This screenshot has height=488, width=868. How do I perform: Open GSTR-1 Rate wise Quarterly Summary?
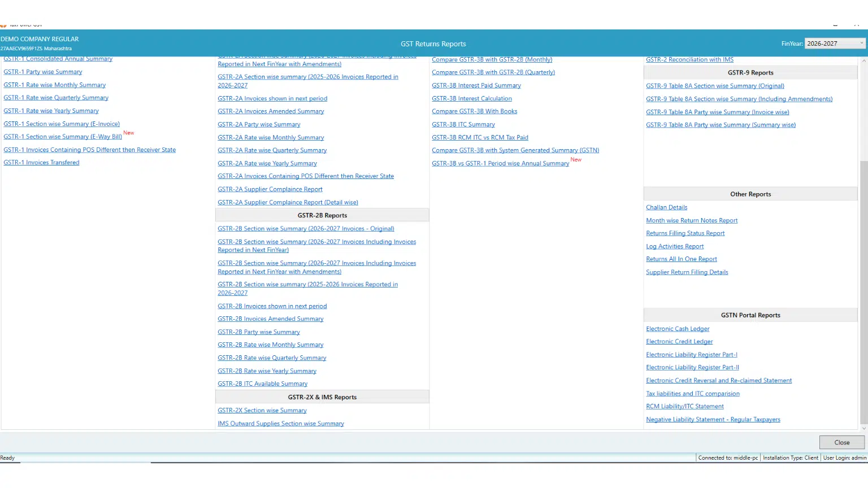56,98
